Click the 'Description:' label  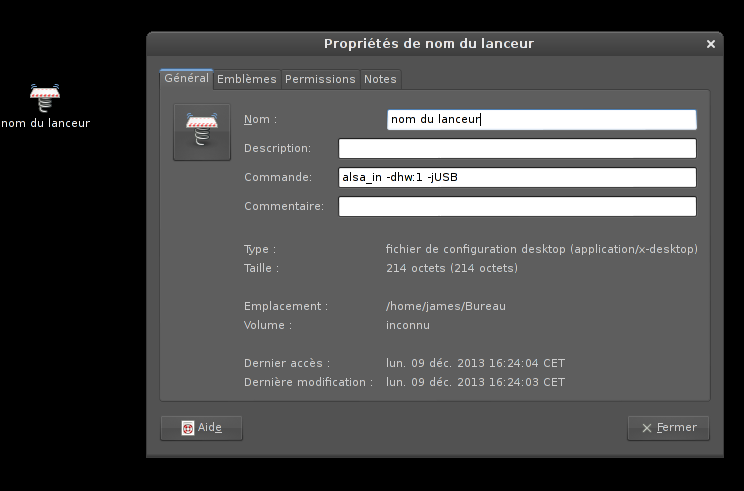tap(278, 148)
